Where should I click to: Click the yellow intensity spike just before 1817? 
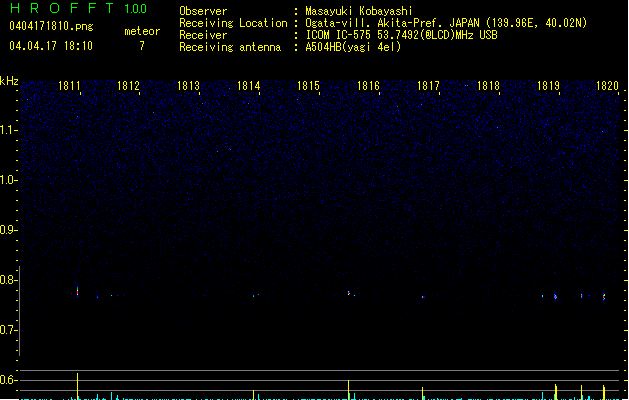click(x=422, y=393)
